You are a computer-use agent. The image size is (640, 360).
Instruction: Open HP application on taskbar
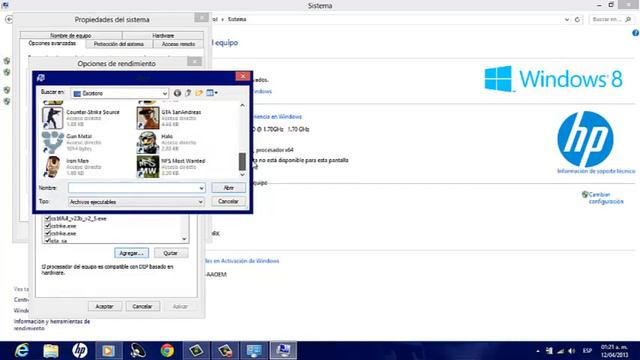pos(80,351)
